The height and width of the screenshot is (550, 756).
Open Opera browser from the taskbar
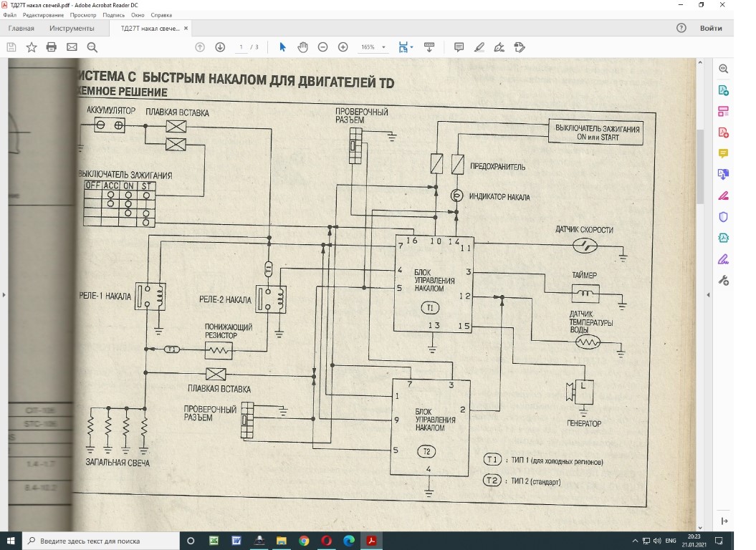tap(327, 541)
